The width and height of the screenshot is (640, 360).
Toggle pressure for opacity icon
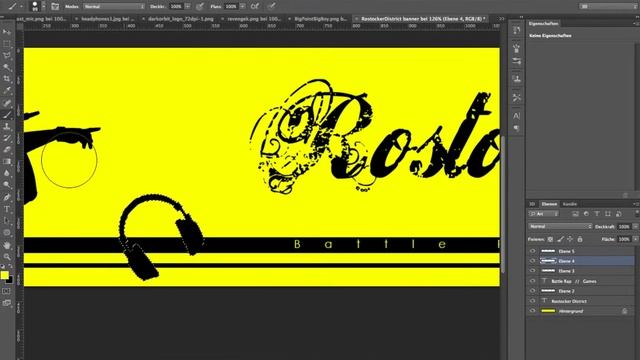[x=200, y=6]
